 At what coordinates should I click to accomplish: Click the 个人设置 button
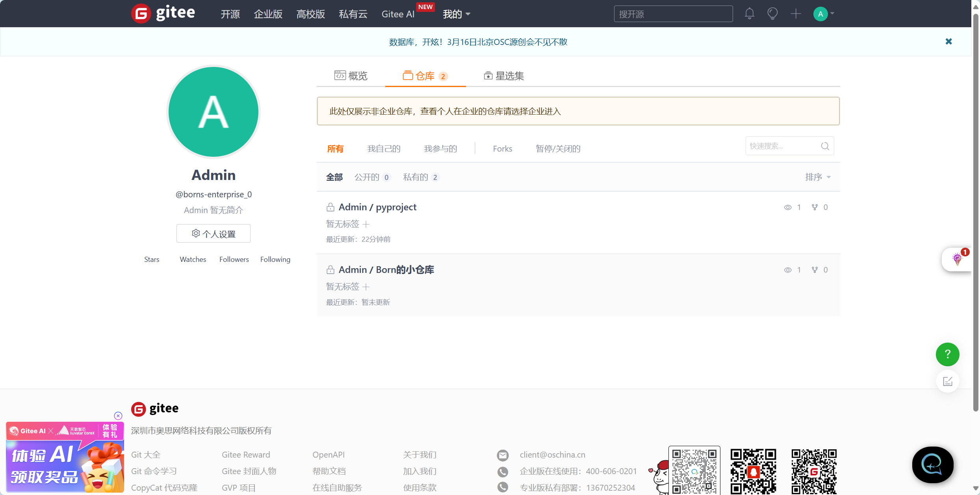213,234
